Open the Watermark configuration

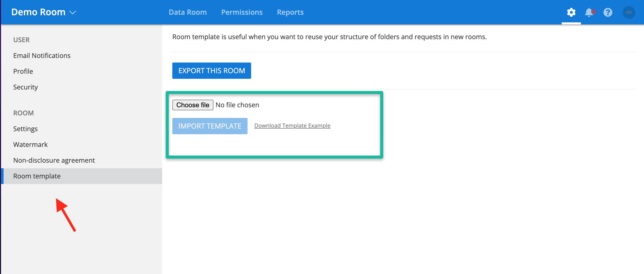[30, 144]
